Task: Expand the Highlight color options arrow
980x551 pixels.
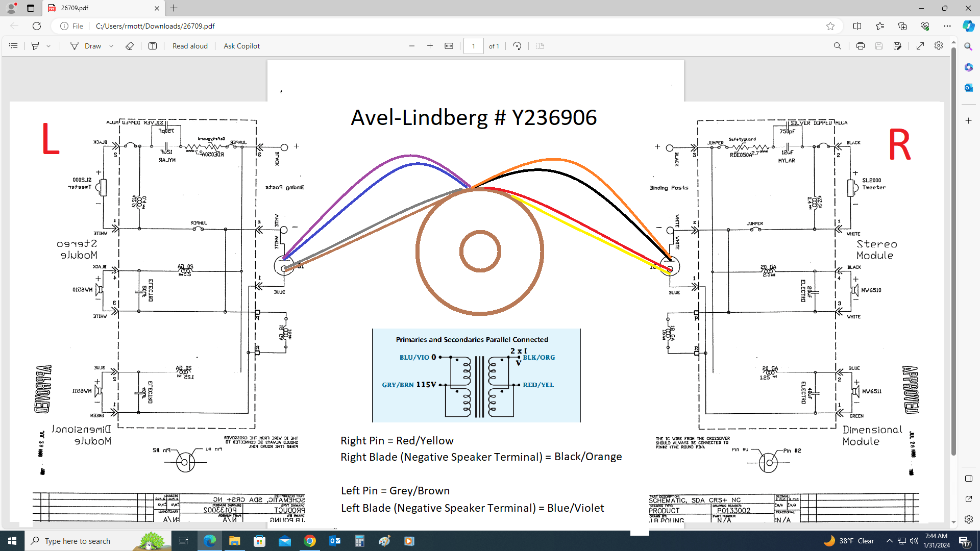Action: click(48, 46)
